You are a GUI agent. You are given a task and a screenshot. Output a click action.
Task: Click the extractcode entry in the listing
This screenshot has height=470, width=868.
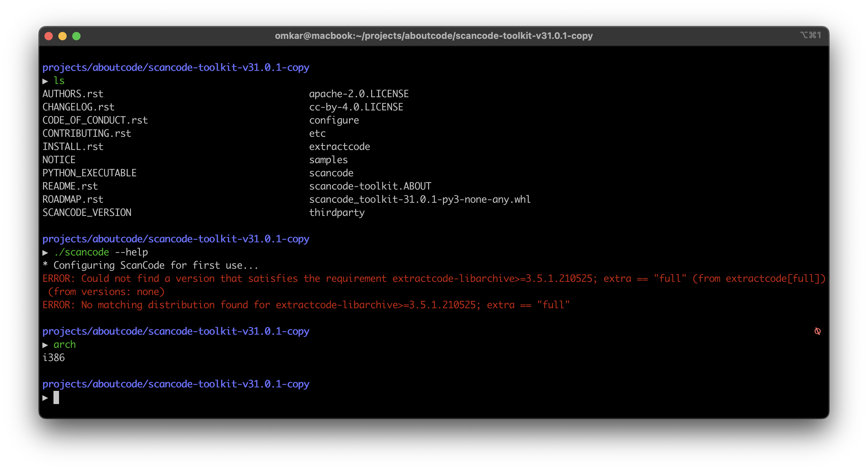(x=340, y=147)
